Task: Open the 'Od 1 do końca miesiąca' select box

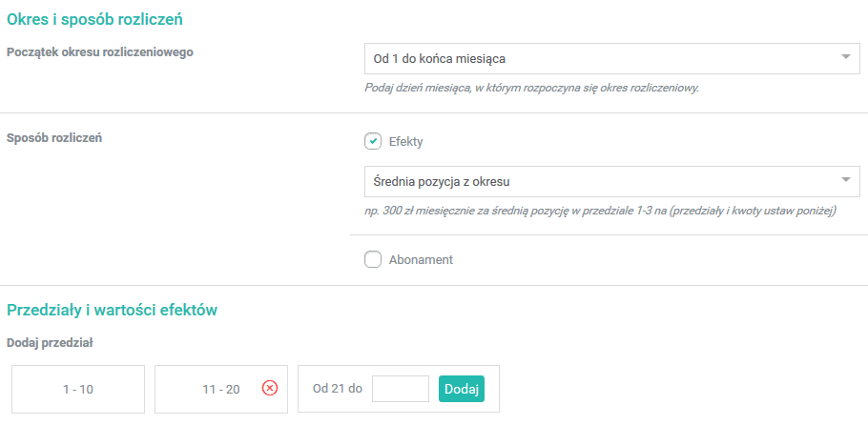Action: pyautogui.click(x=601, y=58)
